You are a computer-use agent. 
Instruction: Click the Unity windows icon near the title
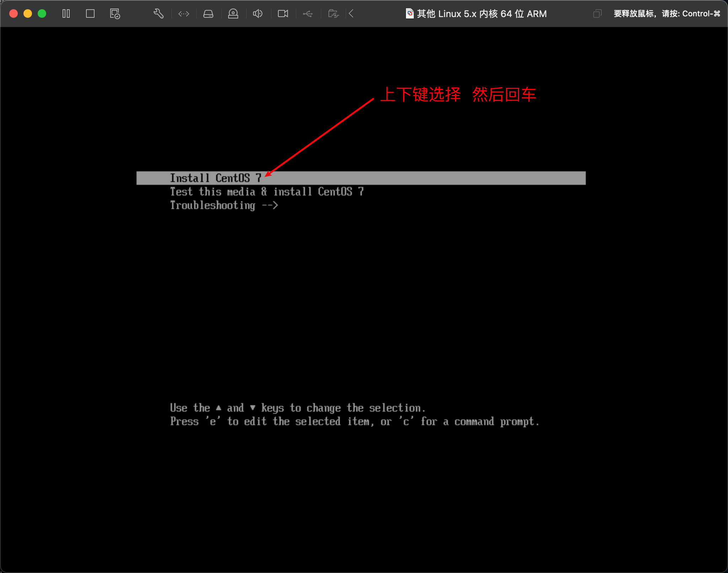click(598, 14)
